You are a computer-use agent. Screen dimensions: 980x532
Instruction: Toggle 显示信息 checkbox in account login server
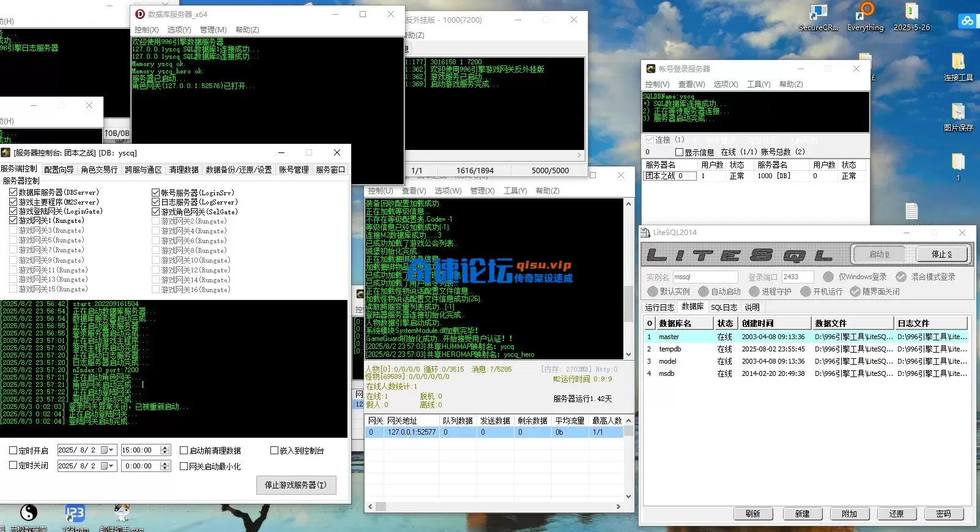pyautogui.click(x=679, y=152)
